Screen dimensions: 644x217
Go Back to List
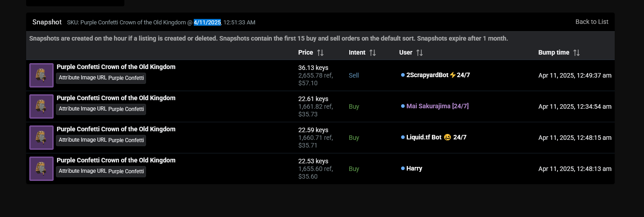point(592,22)
